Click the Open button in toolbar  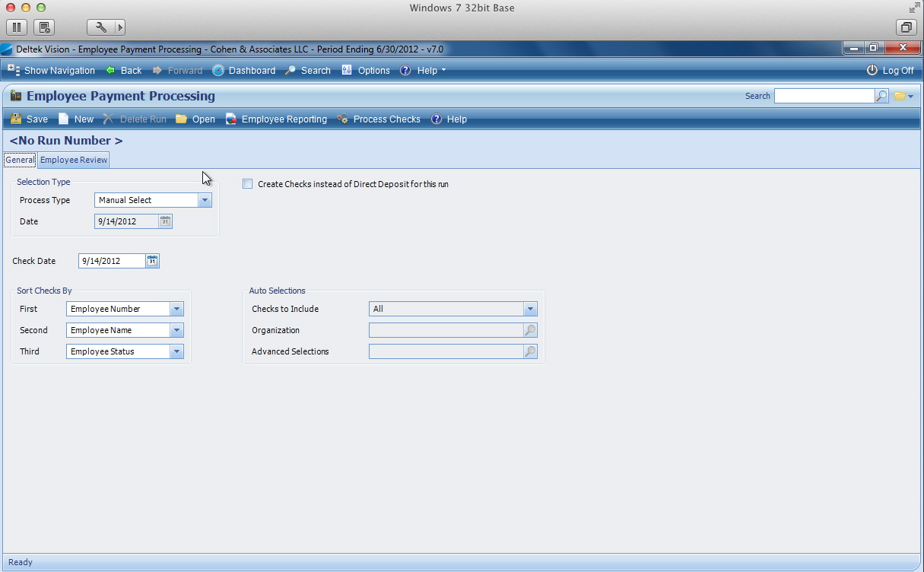[195, 119]
